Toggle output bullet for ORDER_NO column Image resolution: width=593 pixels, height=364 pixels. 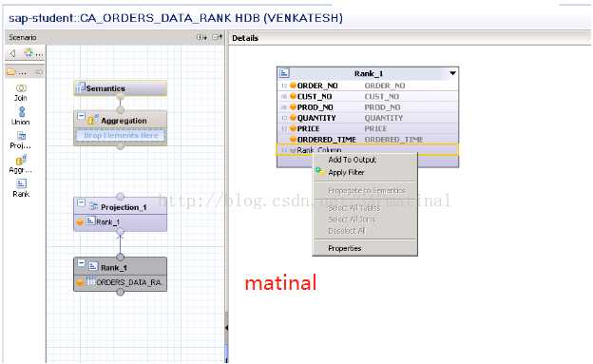tap(293, 86)
